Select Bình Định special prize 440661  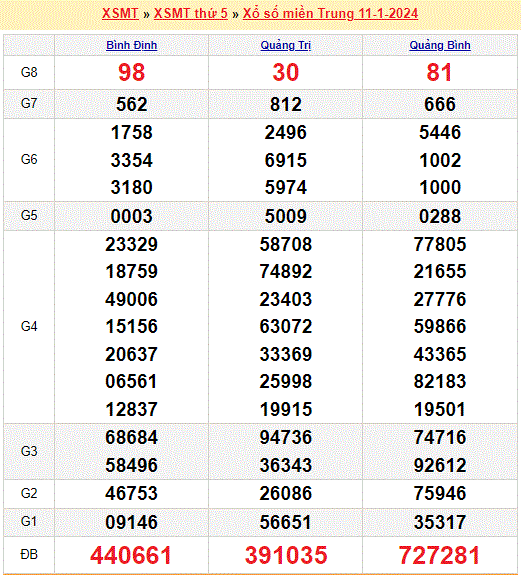tap(131, 555)
